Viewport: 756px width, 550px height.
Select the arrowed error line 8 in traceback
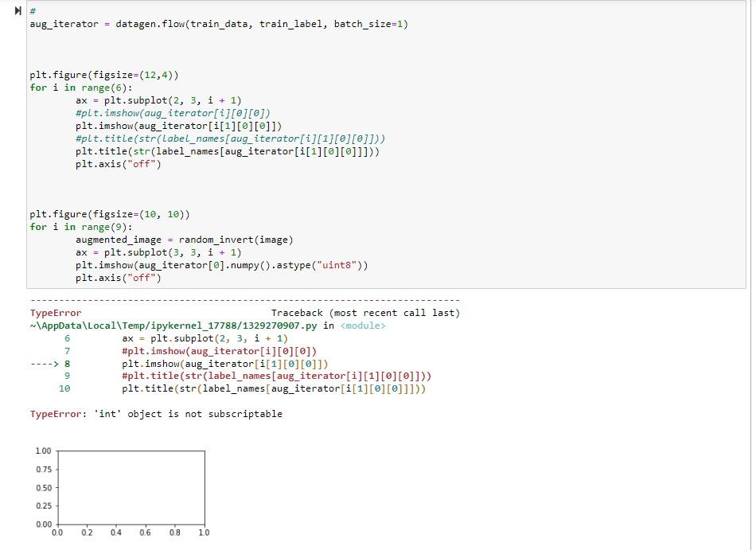[x=175, y=363]
